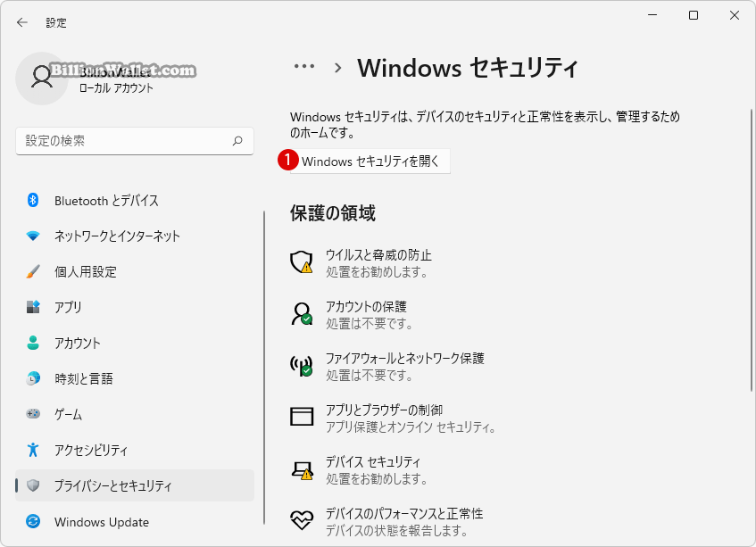Select プライバシーとセキュリティ in sidebar
The image size is (756, 547).
tap(135, 485)
